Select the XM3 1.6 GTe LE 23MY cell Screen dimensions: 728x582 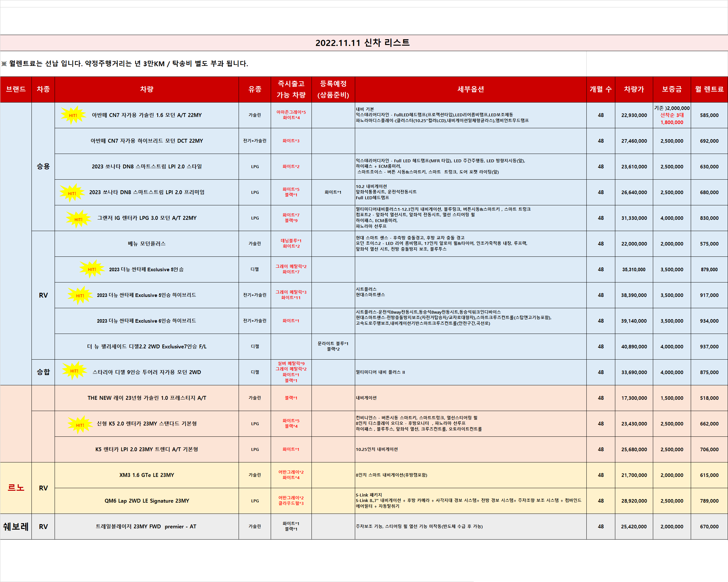click(147, 475)
